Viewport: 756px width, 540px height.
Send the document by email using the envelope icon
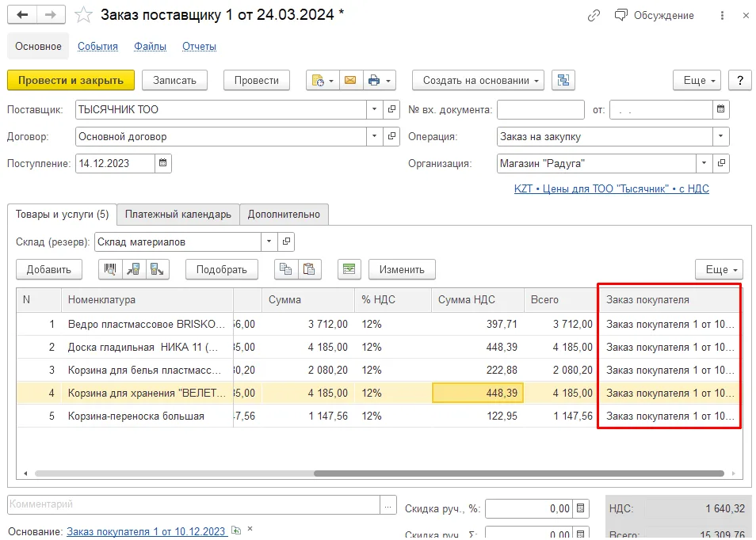(350, 81)
